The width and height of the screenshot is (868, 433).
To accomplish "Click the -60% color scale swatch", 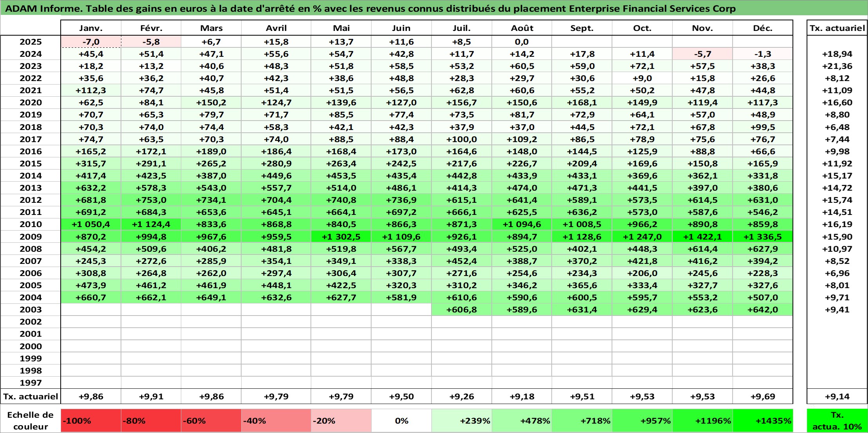I will 211,421.
